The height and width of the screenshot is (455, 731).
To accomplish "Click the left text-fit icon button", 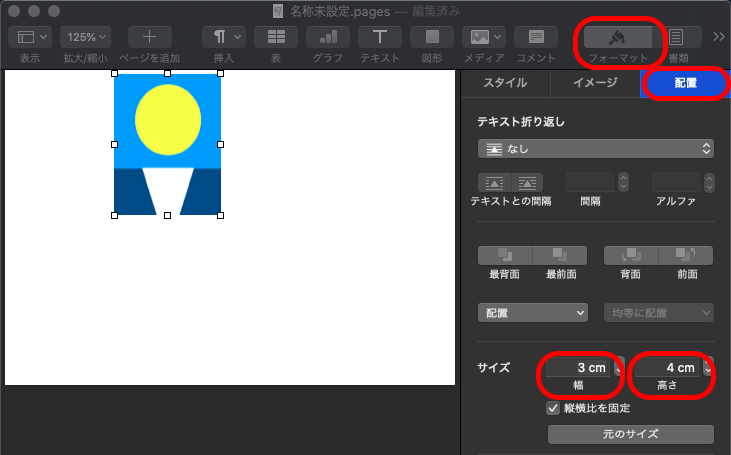I will click(495, 183).
